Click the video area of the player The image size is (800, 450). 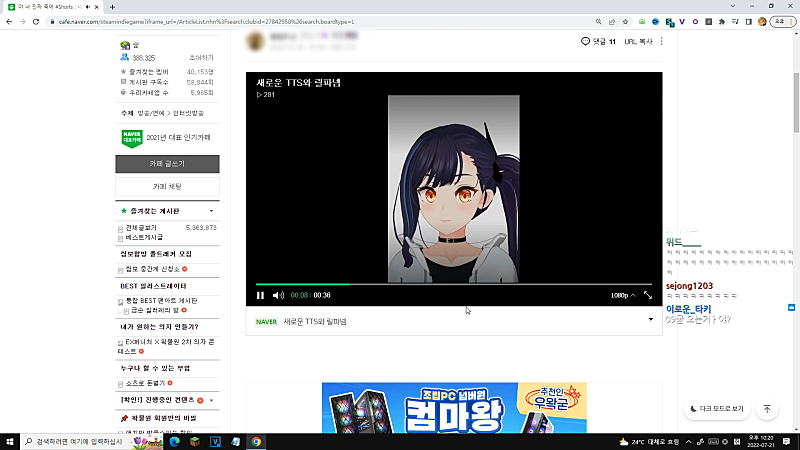[x=454, y=189]
